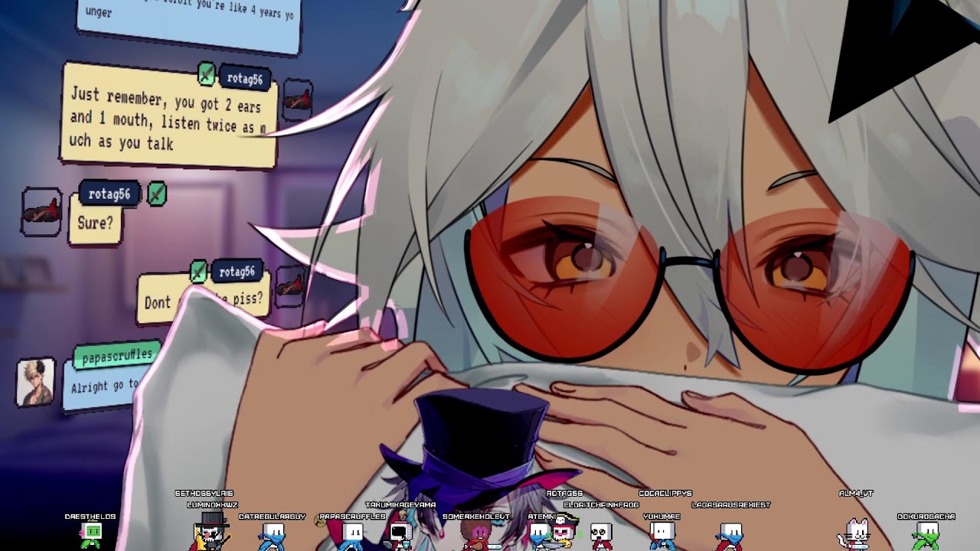Select the Lagasaurusrexiest red-scarf avatar
The width and height of the screenshot is (980, 551).
point(730,536)
